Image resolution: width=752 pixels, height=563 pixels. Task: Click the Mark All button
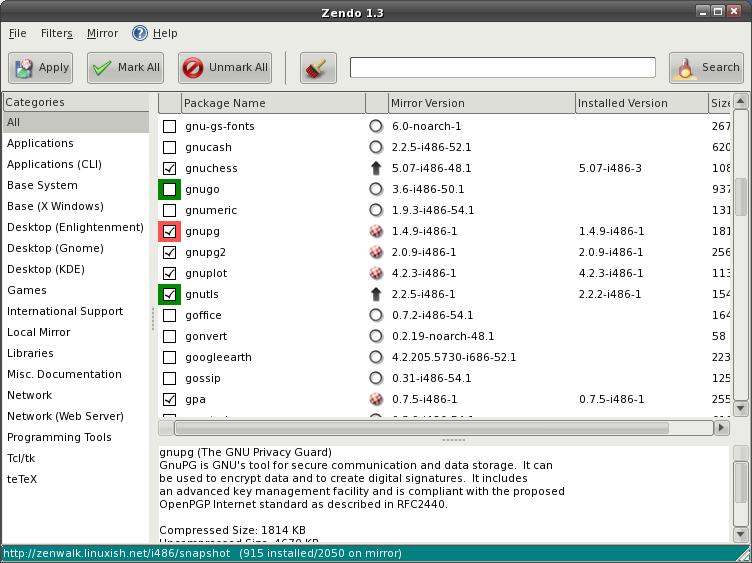126,68
